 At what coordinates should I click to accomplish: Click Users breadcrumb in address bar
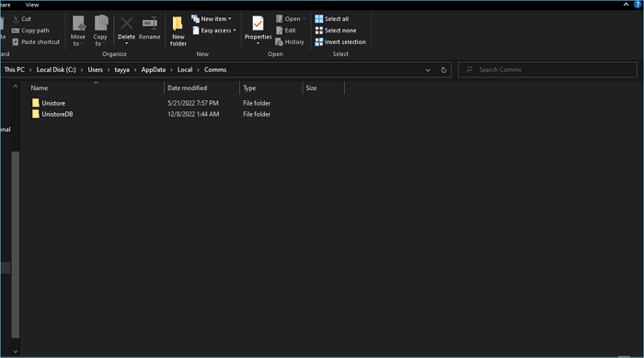pos(96,70)
